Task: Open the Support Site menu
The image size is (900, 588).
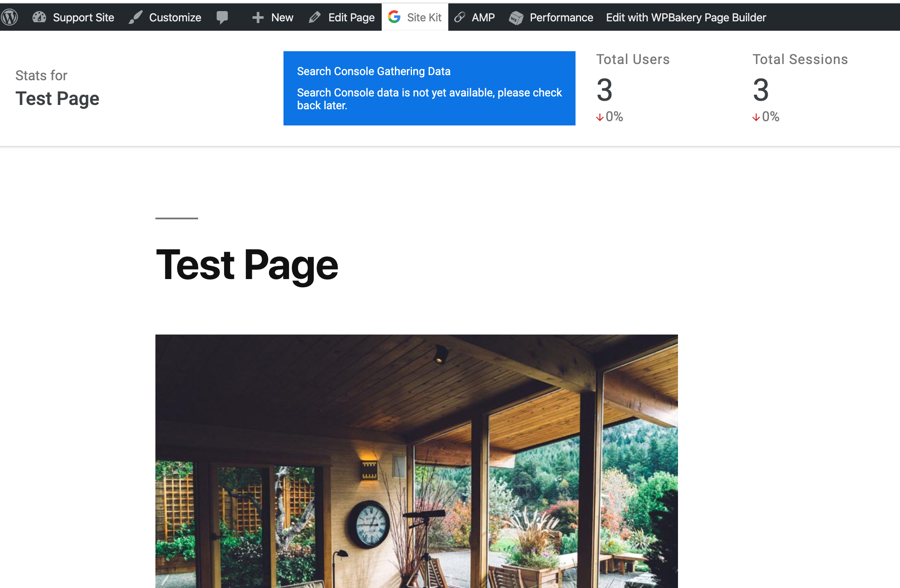Action: 83,17
